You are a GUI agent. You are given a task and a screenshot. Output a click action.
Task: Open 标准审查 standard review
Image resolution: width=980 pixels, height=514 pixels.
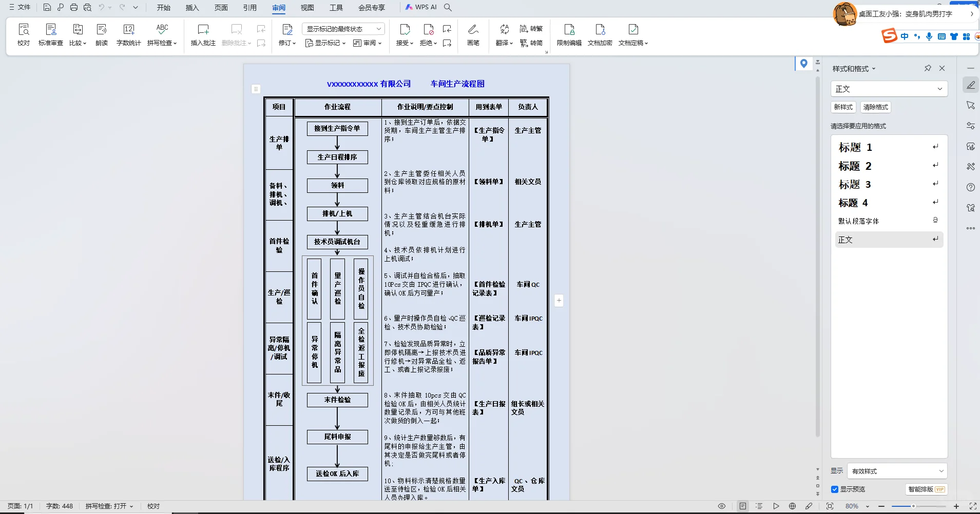[x=51, y=35]
